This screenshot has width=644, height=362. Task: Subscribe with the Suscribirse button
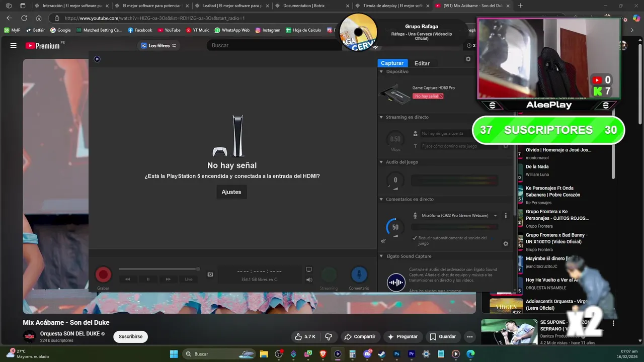click(130, 336)
